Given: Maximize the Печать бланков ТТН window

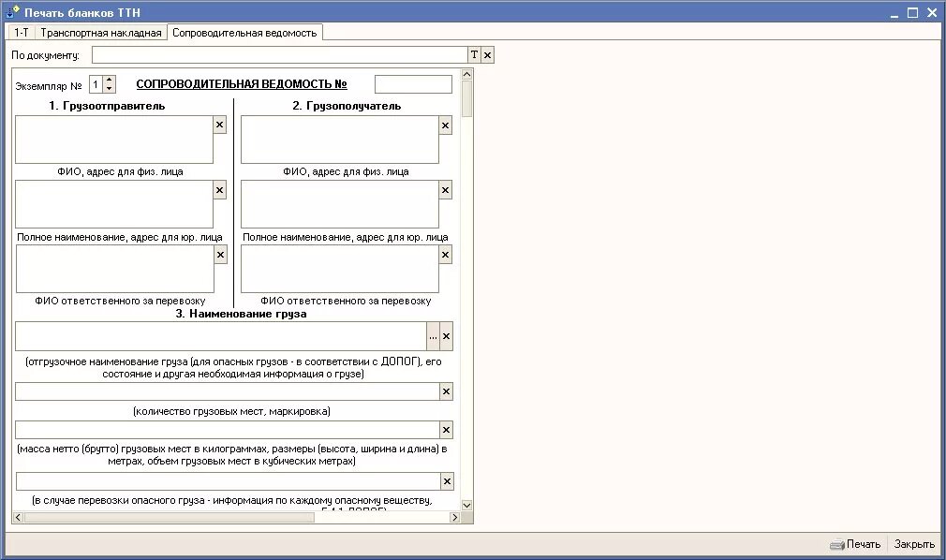Looking at the screenshot, I should [x=913, y=13].
